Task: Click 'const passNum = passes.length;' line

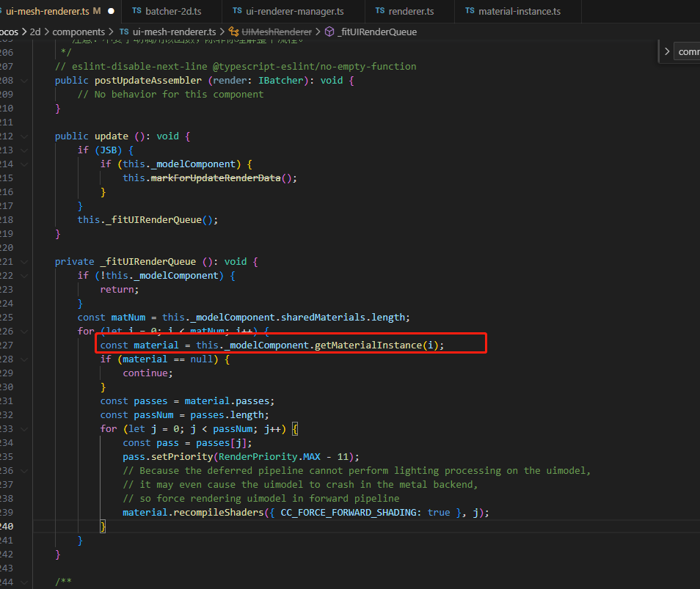Action: click(x=184, y=415)
